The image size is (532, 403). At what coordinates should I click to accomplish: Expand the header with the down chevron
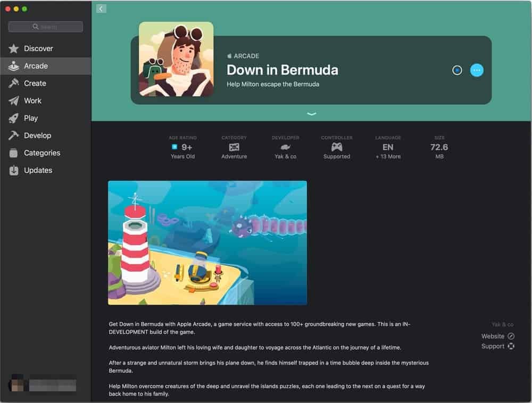311,114
